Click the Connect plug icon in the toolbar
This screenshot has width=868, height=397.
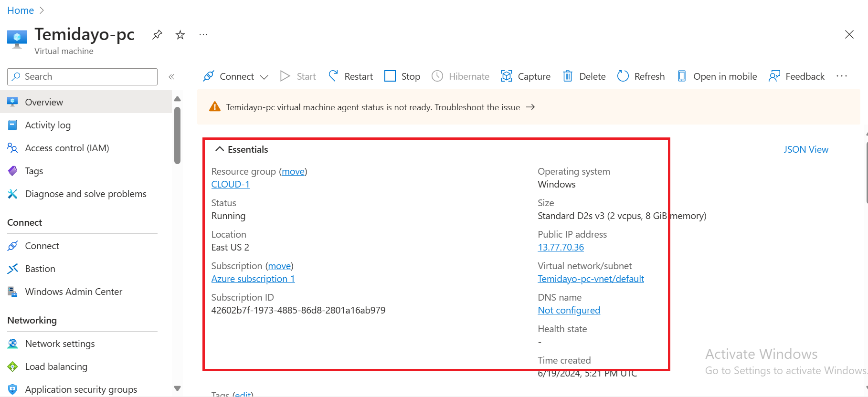pos(209,76)
